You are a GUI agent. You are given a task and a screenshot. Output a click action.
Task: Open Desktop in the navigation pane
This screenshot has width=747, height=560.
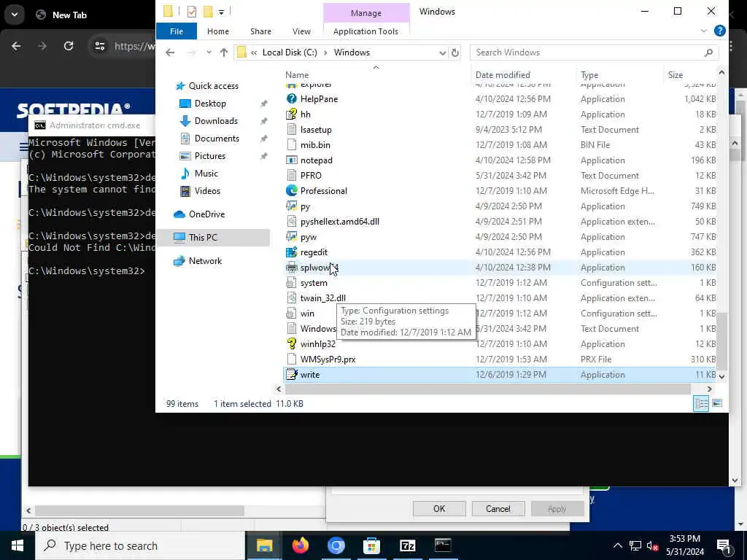[x=210, y=104]
